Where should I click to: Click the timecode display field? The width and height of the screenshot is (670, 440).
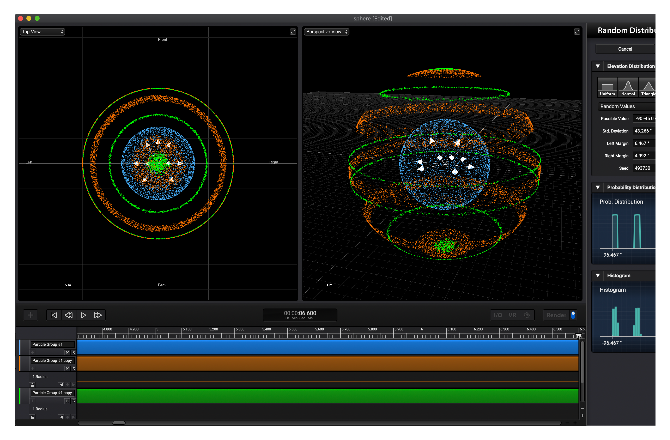[299, 315]
